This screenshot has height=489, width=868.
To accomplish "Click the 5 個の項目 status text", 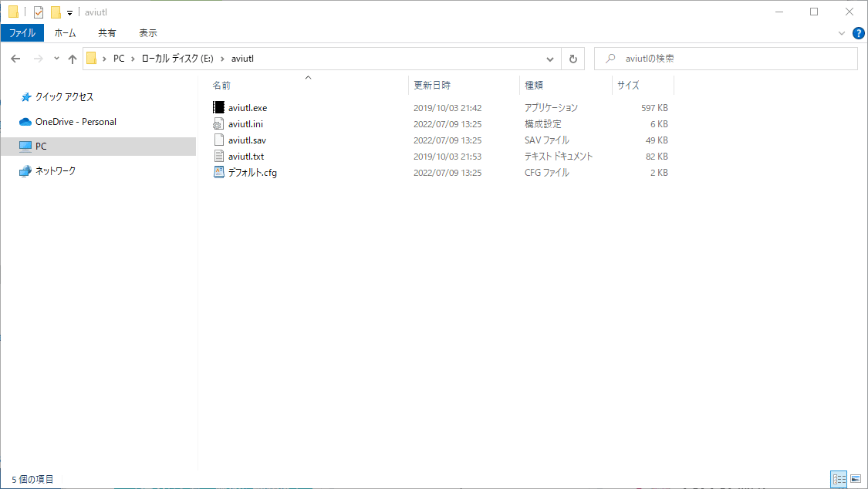I will click(x=32, y=479).
